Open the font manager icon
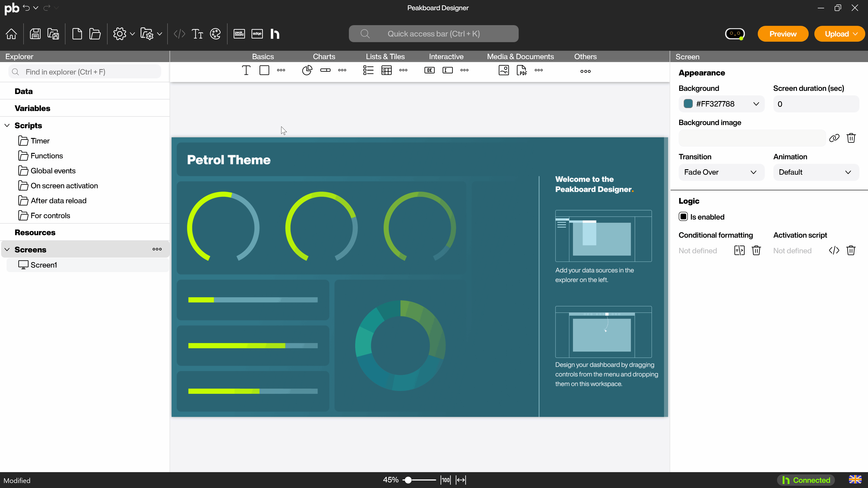This screenshot has width=868, height=488. pyautogui.click(x=197, y=34)
